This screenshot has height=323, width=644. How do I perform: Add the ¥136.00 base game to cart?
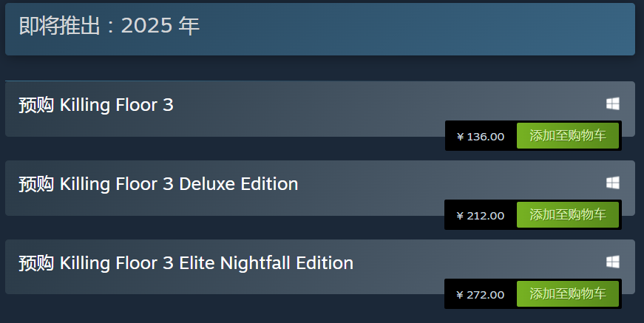(567, 136)
